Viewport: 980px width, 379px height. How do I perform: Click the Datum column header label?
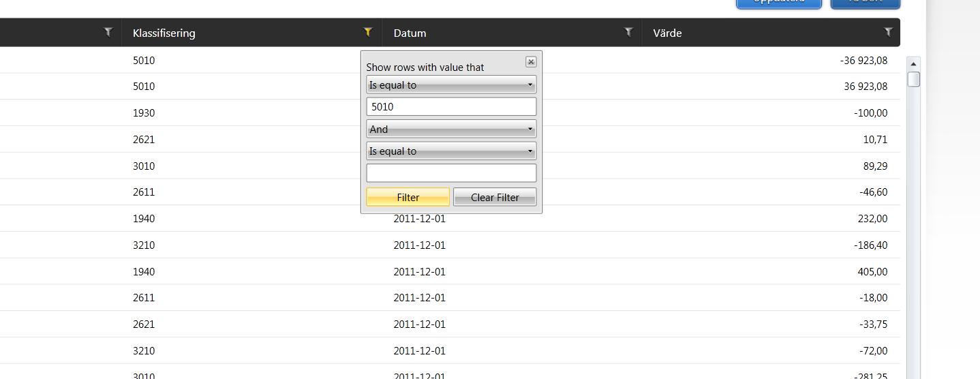[x=410, y=33]
